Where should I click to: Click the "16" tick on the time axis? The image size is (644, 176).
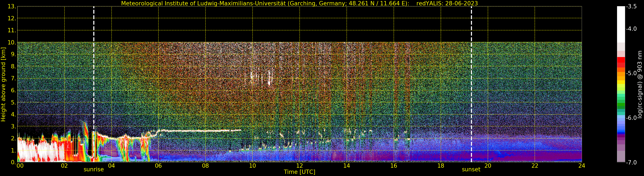(393, 166)
